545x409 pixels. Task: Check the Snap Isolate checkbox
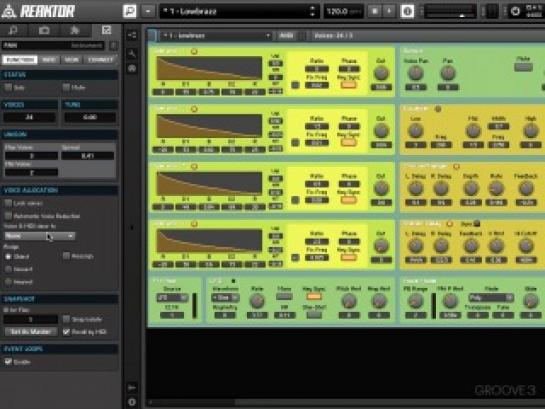tap(66, 319)
